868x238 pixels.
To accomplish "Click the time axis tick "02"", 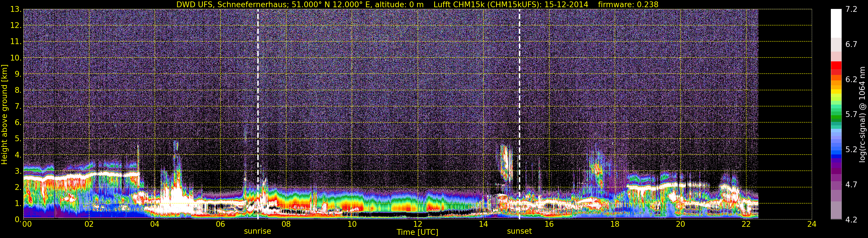I will pyautogui.click(x=89, y=224).
